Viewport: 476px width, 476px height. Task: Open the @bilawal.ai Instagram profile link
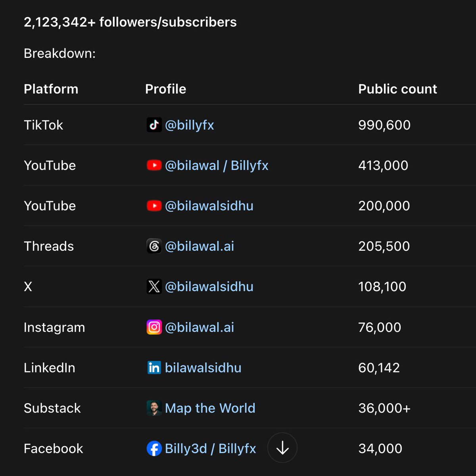pyautogui.click(x=199, y=327)
